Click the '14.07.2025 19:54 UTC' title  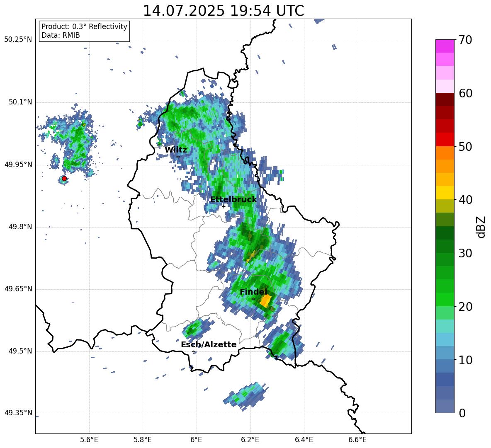[x=224, y=11]
